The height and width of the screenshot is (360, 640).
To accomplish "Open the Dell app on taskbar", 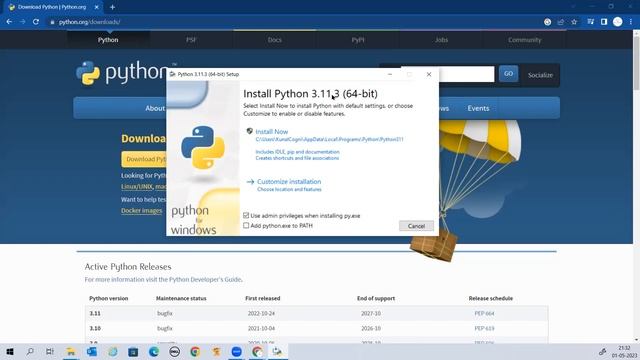I will (174, 351).
